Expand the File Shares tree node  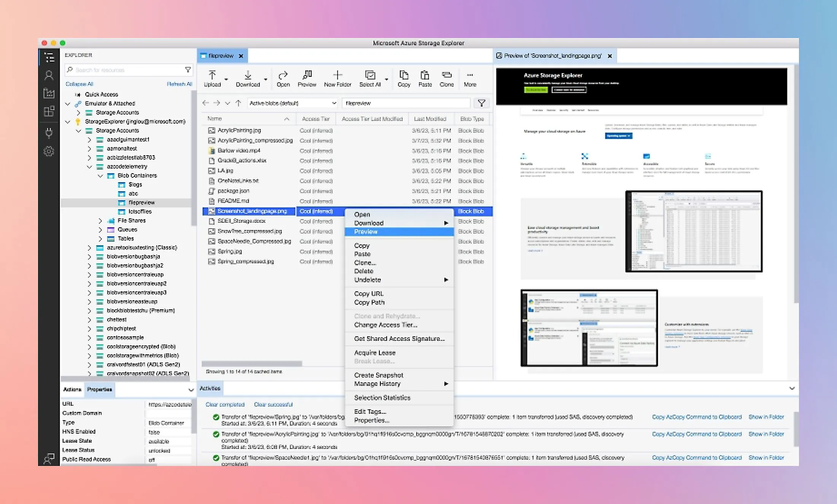point(100,221)
